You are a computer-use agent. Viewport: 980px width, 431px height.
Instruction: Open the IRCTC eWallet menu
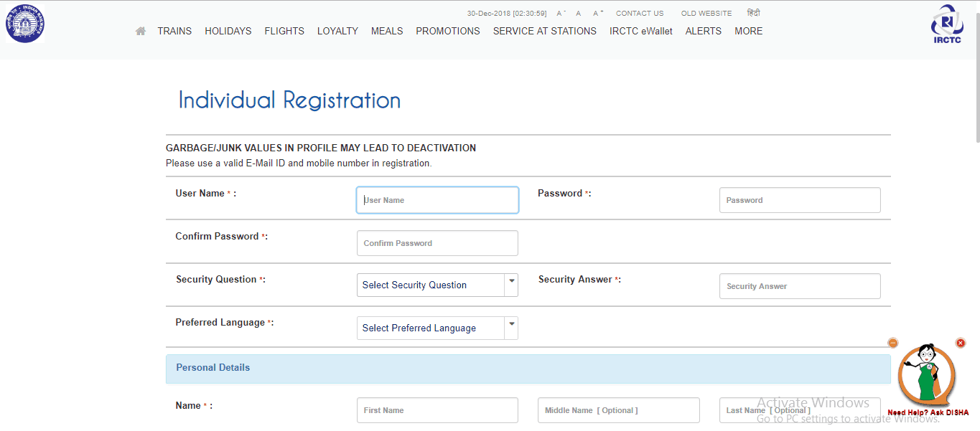click(x=641, y=31)
